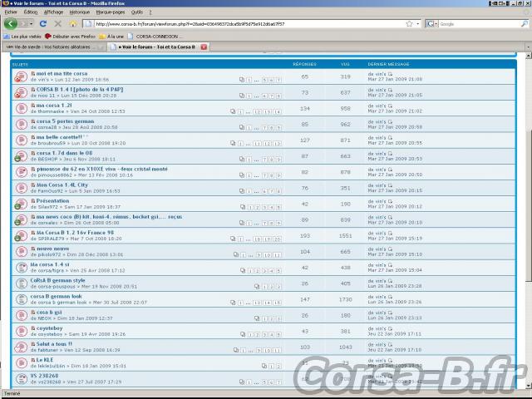Open topic 'pimousse du 62 en X10XE'
This screenshot has width=532, height=399.
[102, 169]
